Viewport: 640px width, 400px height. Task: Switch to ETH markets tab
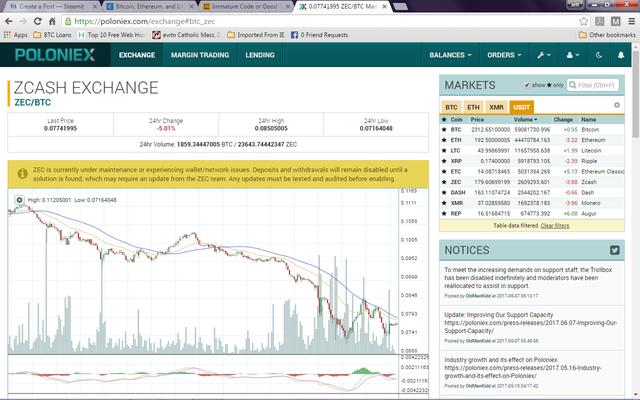point(473,107)
